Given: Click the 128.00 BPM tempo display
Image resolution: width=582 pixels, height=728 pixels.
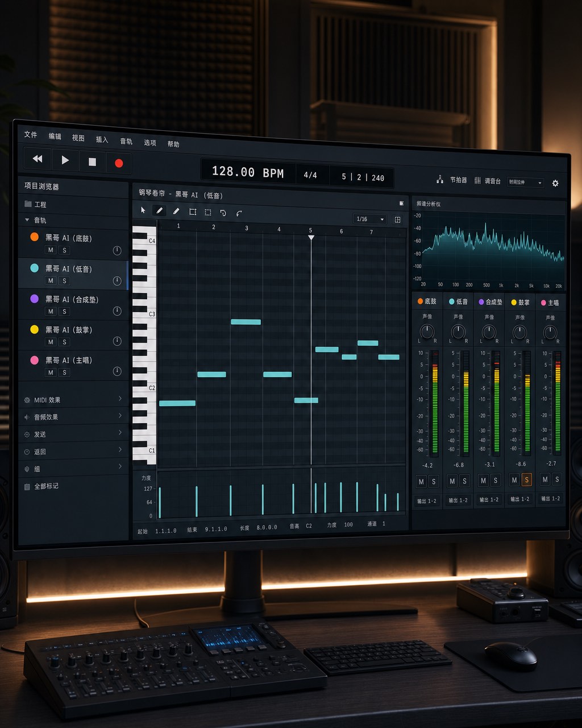Looking at the screenshot, I should click(248, 172).
